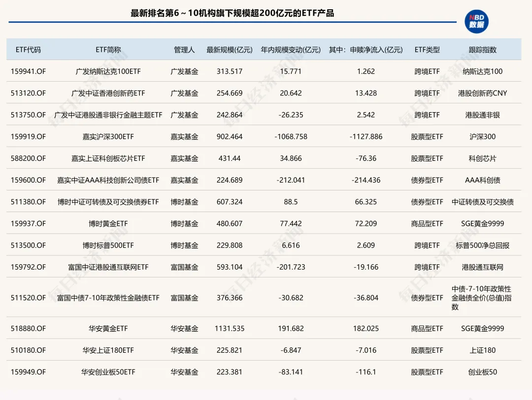
Task: Click ETF name 博时标普500ETF
Action: point(108,245)
